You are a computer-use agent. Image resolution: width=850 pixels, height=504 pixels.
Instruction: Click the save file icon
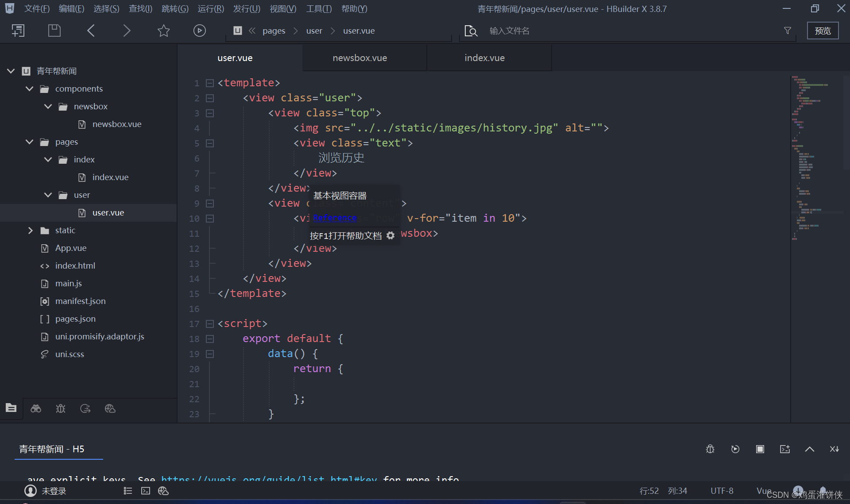54,31
